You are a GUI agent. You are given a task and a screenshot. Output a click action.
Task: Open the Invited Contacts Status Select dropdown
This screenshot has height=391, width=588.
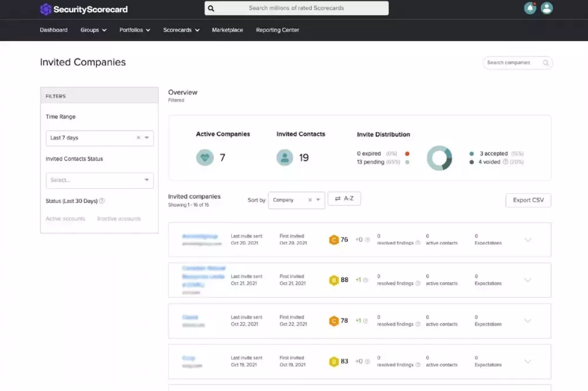tap(100, 181)
